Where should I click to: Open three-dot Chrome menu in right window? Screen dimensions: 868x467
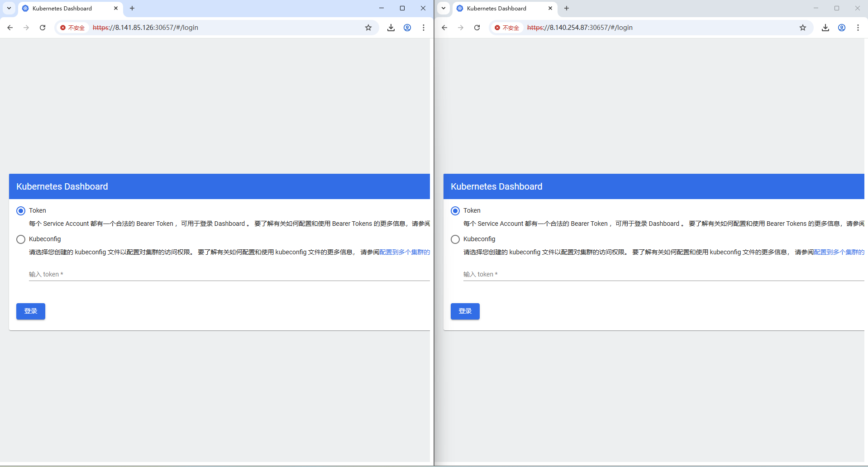(x=858, y=28)
